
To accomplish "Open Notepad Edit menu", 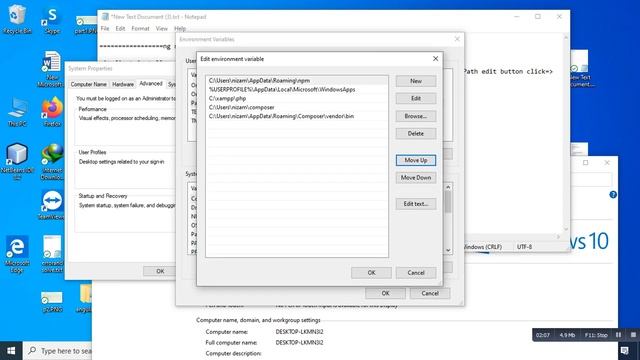I will click(120, 29).
